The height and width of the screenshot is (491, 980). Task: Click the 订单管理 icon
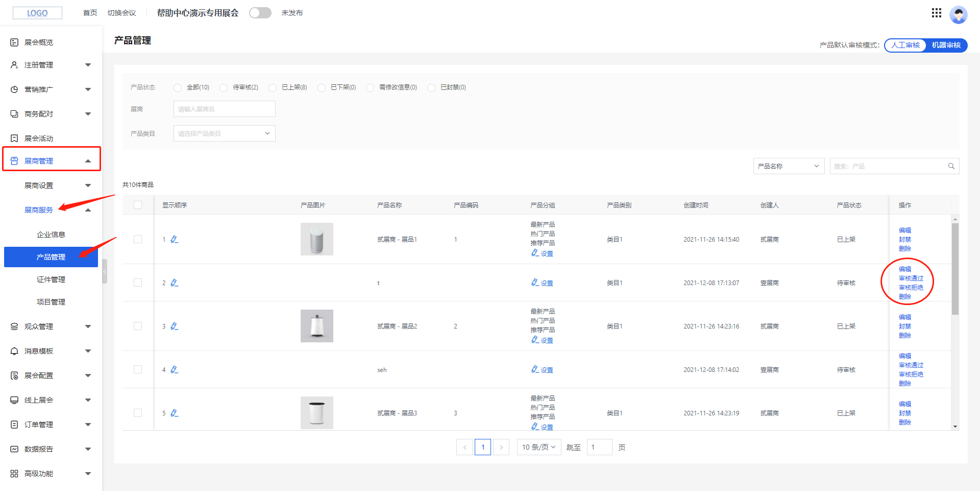pyautogui.click(x=14, y=425)
